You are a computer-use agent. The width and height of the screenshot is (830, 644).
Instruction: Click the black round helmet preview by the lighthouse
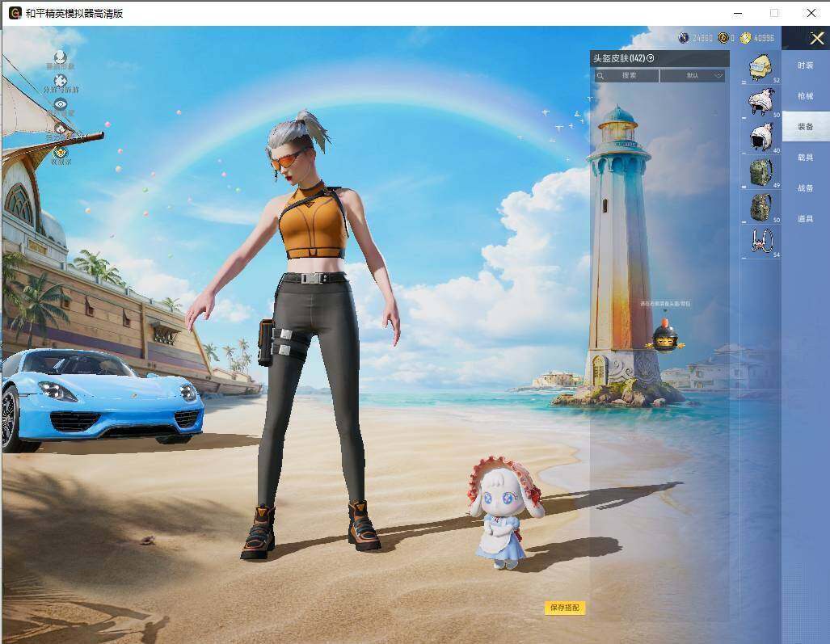665,337
